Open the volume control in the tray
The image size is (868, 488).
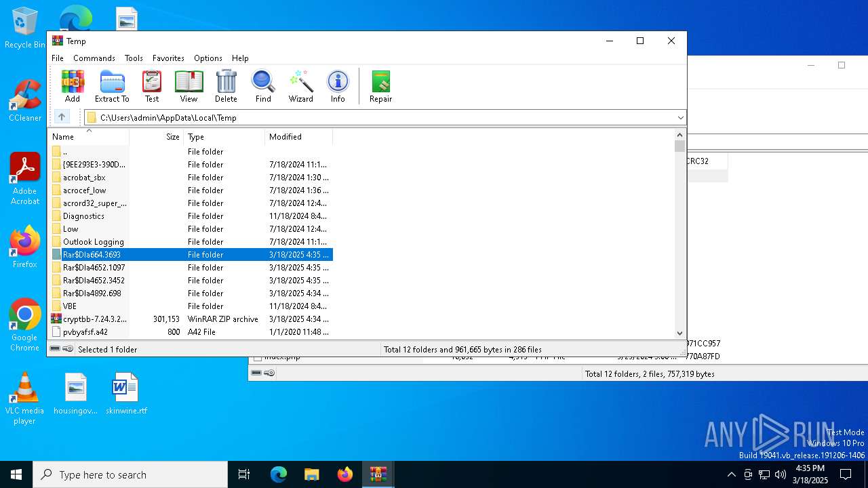(781, 474)
